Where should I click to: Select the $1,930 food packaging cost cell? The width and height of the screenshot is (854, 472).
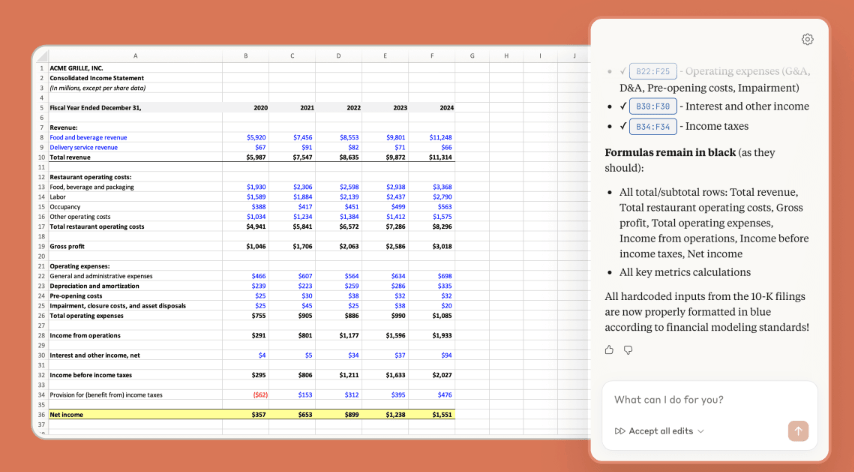(246, 187)
